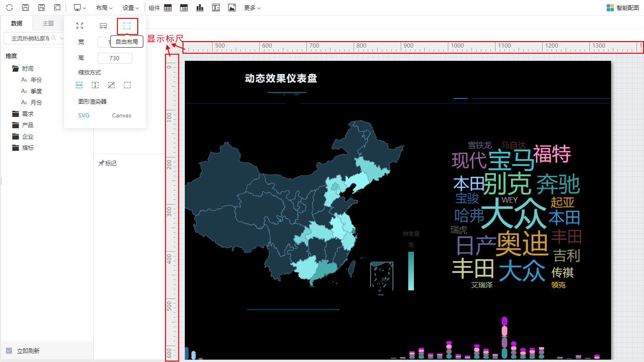Toggle the 立即刷新 checkbox

click(9, 351)
